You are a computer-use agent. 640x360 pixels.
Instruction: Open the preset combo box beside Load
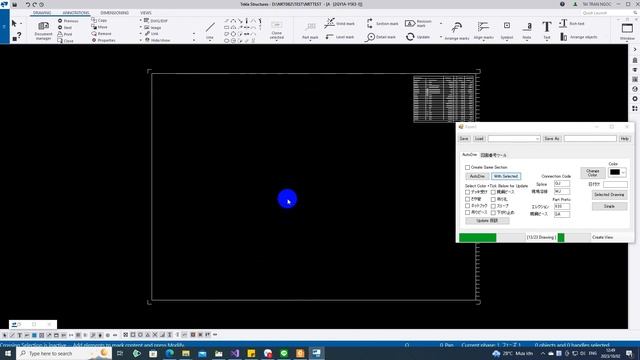click(x=514, y=139)
